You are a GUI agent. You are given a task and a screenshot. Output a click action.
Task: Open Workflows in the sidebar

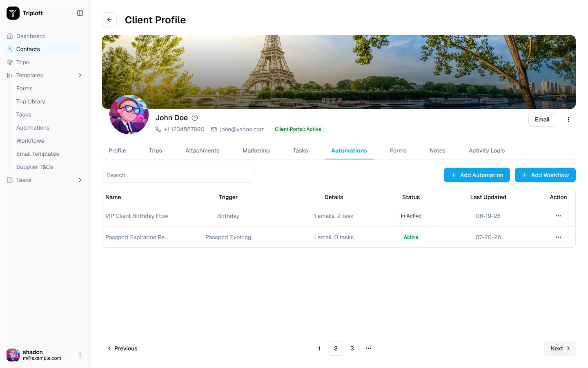pos(30,141)
